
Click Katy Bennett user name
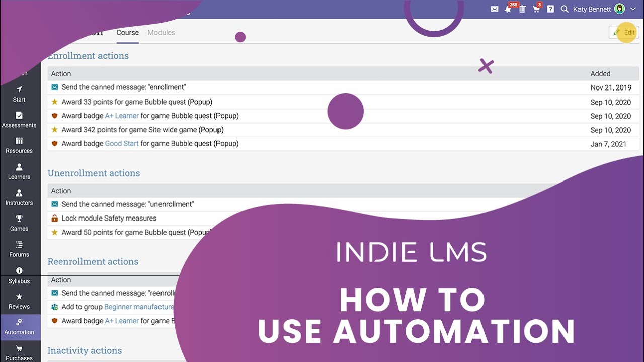[x=592, y=9]
